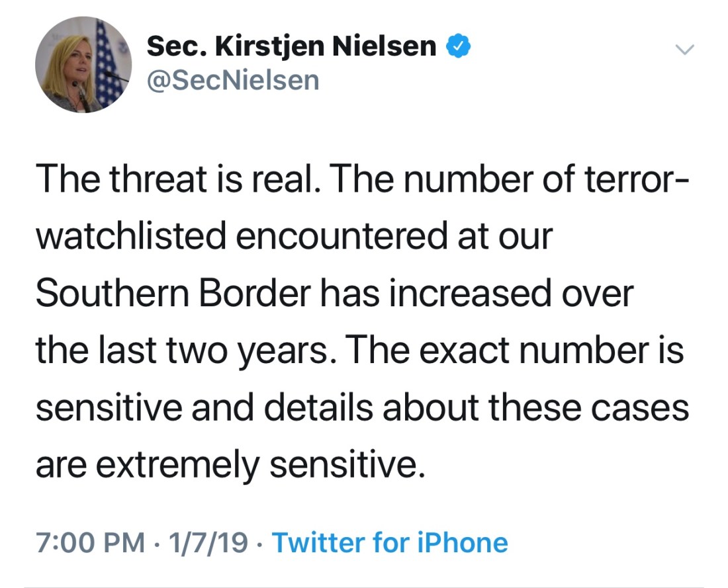The height and width of the screenshot is (588, 728).
Task: Click the final word "sensitive." of the tweet
Action: click(x=345, y=465)
